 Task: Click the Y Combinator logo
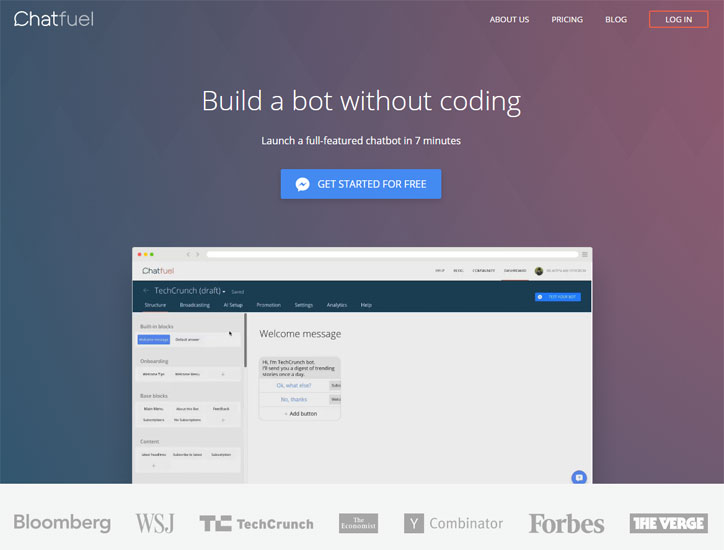tap(453, 523)
